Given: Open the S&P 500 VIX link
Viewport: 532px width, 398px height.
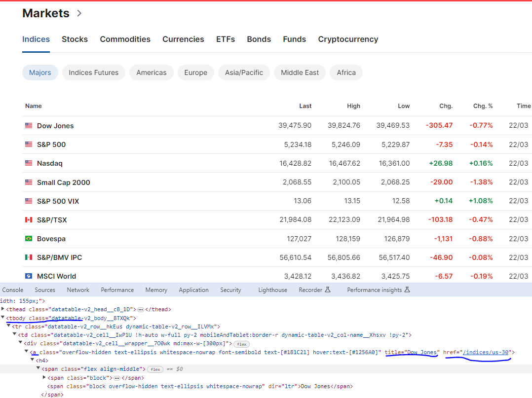Looking at the screenshot, I should [58, 201].
